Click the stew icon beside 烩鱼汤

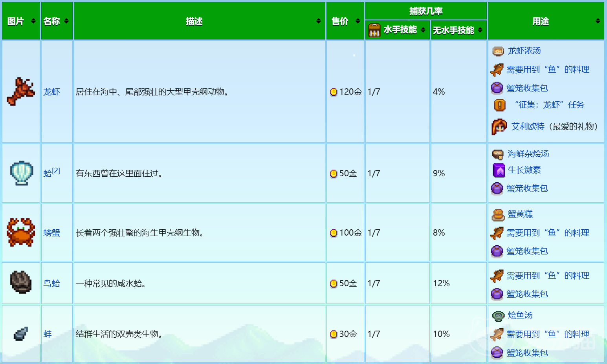(498, 316)
